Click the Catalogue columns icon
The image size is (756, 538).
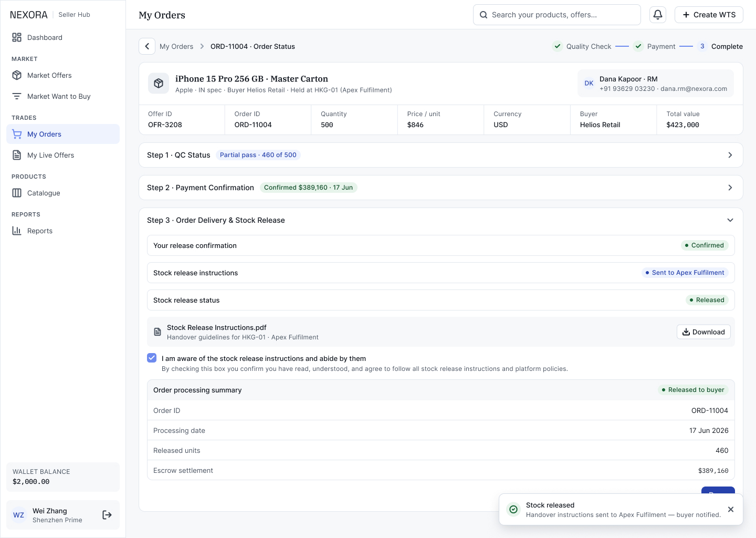tap(17, 193)
